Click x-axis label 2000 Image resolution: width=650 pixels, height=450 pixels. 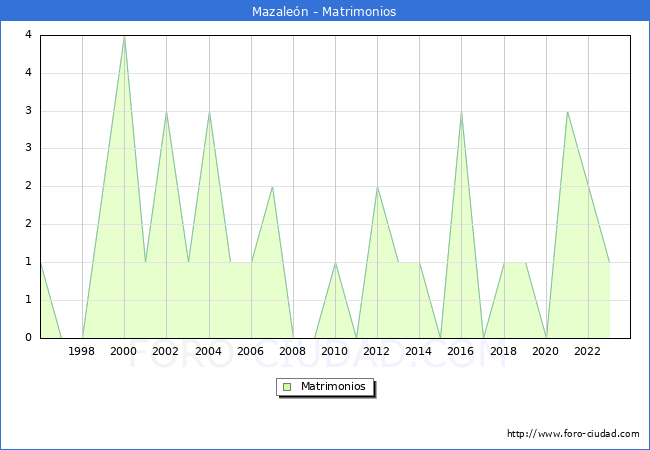124,351
